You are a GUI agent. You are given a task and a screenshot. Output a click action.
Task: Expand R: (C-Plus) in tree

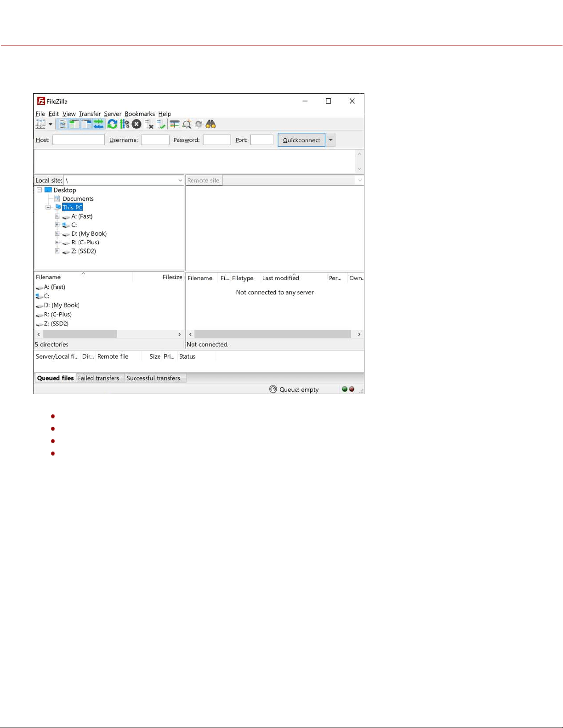pyautogui.click(x=57, y=242)
